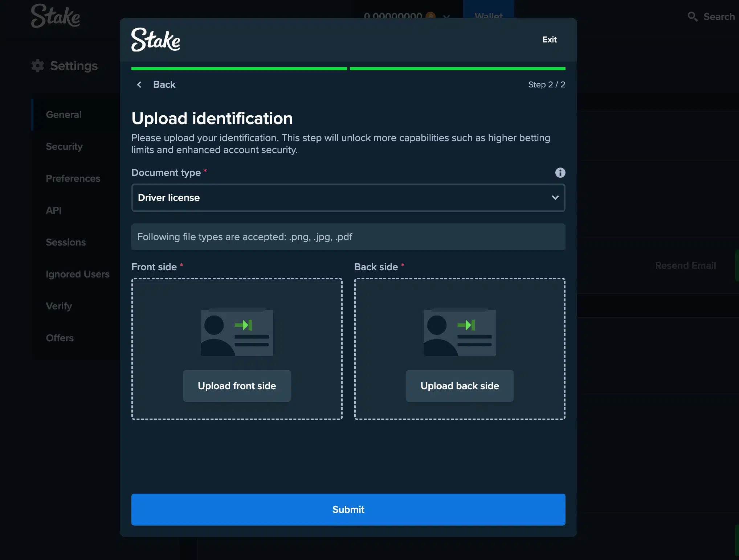
Task: Click the 0.00000000 balance amount
Action: coord(393,16)
